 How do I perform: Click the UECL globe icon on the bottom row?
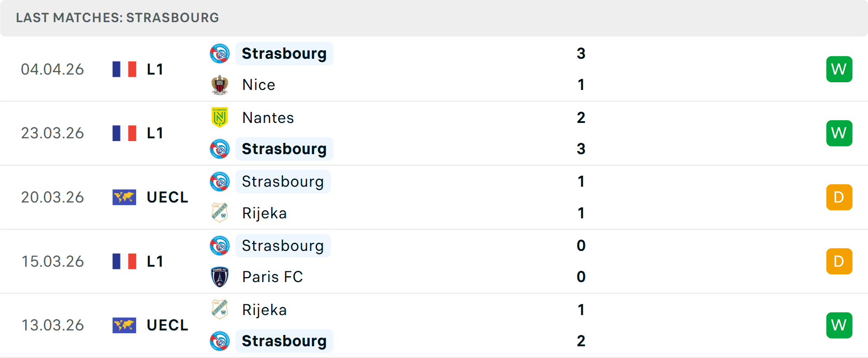pyautogui.click(x=124, y=325)
